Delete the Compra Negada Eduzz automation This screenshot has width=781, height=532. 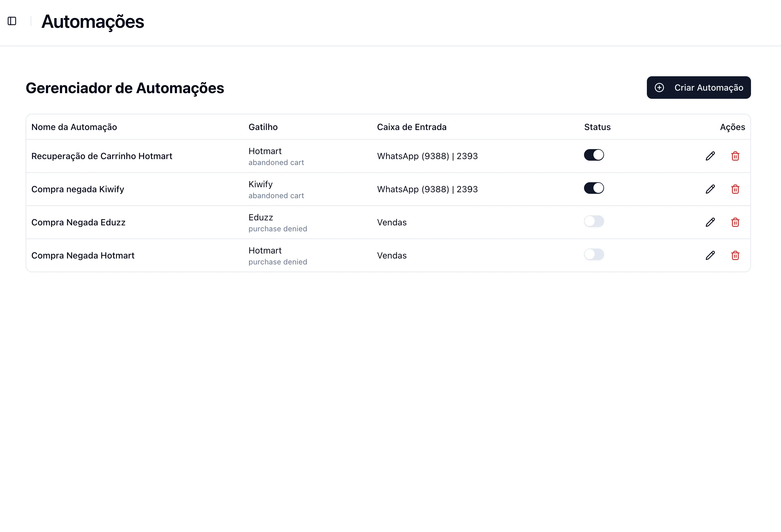pyautogui.click(x=735, y=222)
